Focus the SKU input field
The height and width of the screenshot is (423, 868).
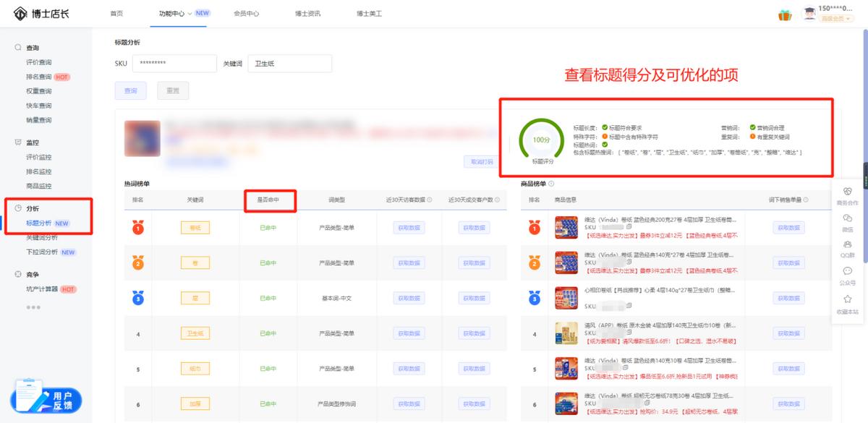pyautogui.click(x=174, y=63)
